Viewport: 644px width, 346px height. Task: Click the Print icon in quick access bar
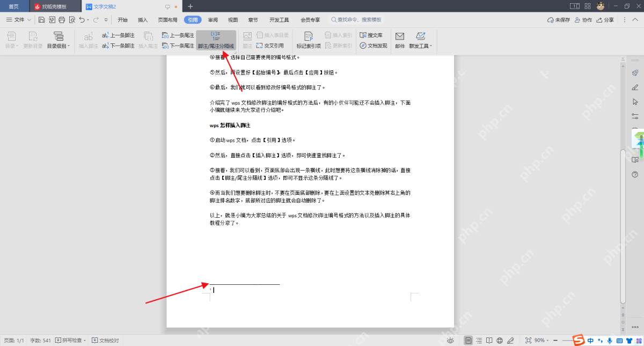click(61, 20)
